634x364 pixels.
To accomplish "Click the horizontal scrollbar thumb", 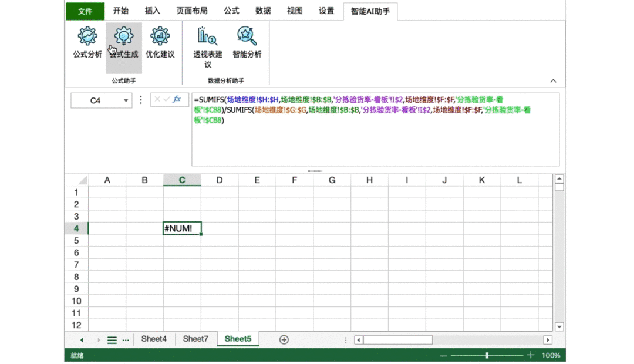I will (398, 340).
